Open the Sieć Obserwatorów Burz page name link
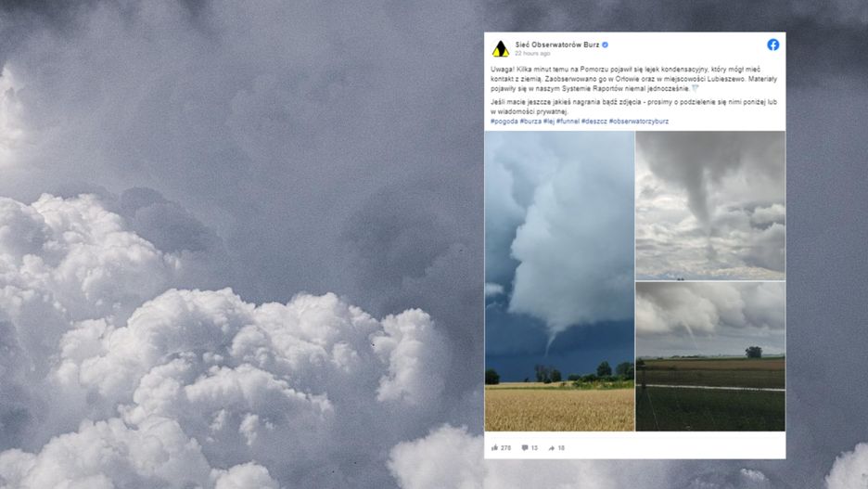868x489 pixels. click(557, 45)
